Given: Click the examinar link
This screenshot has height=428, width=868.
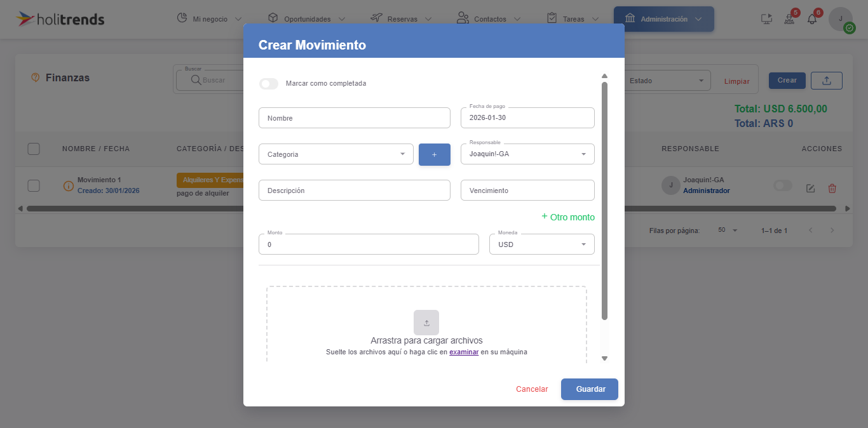Looking at the screenshot, I should point(463,352).
